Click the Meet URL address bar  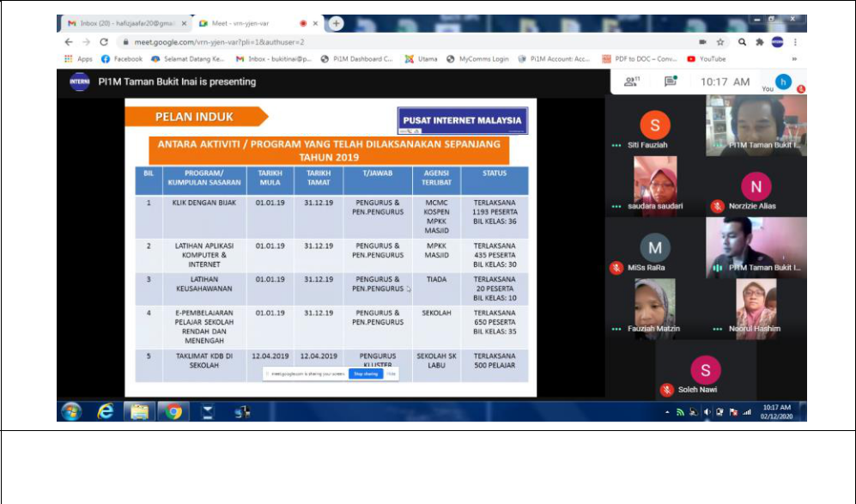pyautogui.click(x=386, y=41)
